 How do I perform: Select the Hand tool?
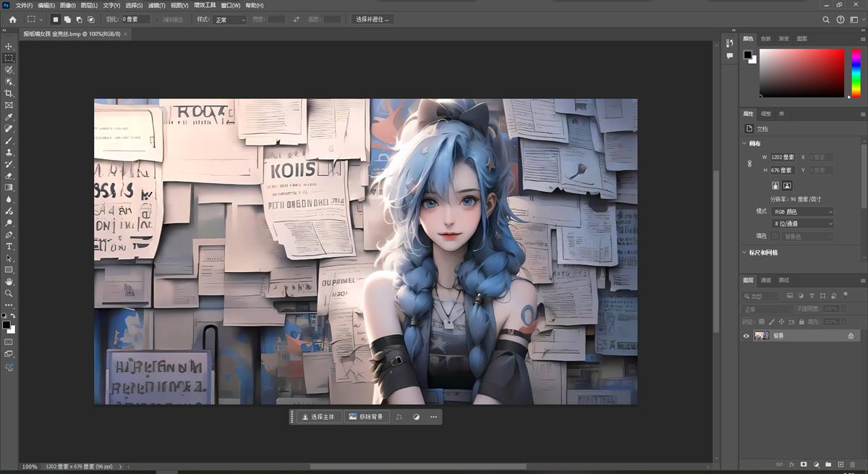point(9,282)
